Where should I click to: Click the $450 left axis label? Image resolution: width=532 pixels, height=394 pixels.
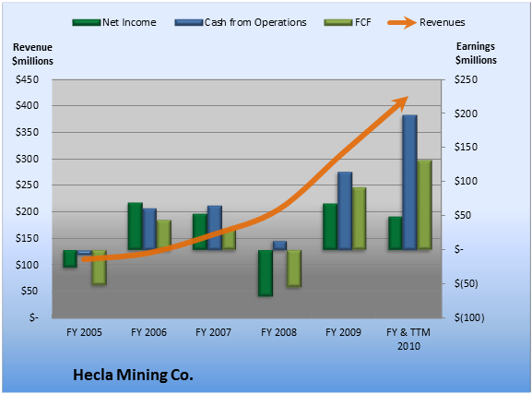[27, 79]
